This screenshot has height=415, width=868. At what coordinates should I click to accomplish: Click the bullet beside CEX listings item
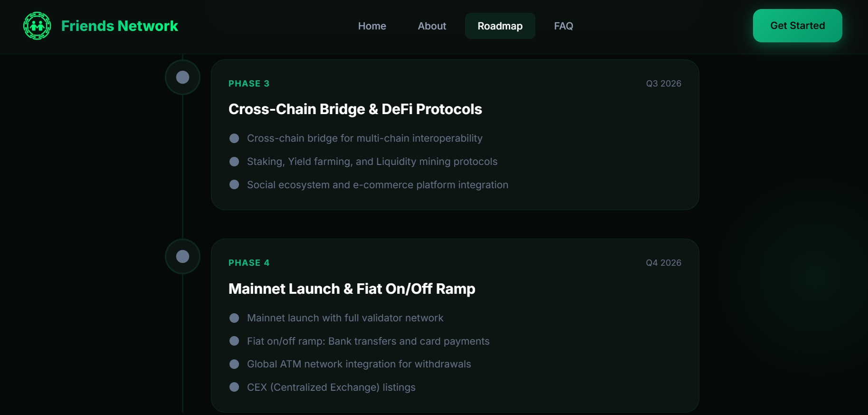234,387
